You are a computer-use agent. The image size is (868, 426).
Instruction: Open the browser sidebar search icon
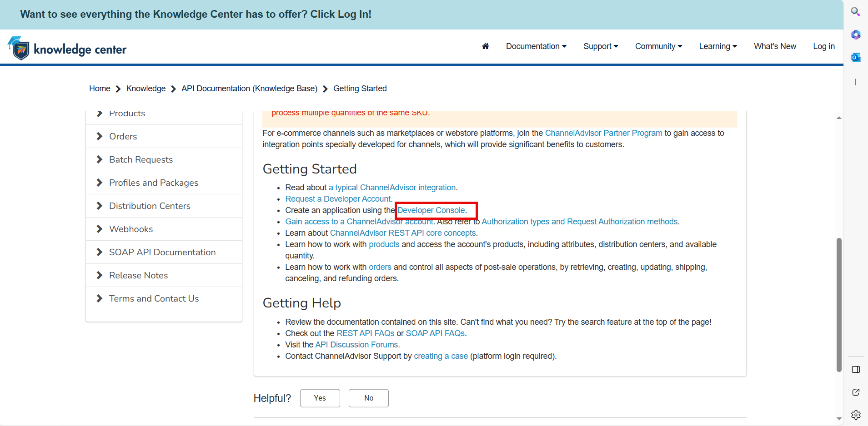coord(855,11)
